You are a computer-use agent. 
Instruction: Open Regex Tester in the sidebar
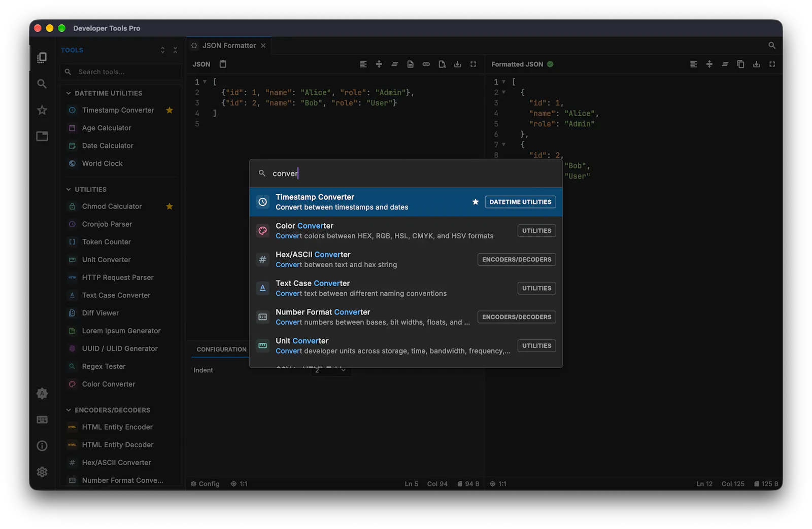coord(121,366)
